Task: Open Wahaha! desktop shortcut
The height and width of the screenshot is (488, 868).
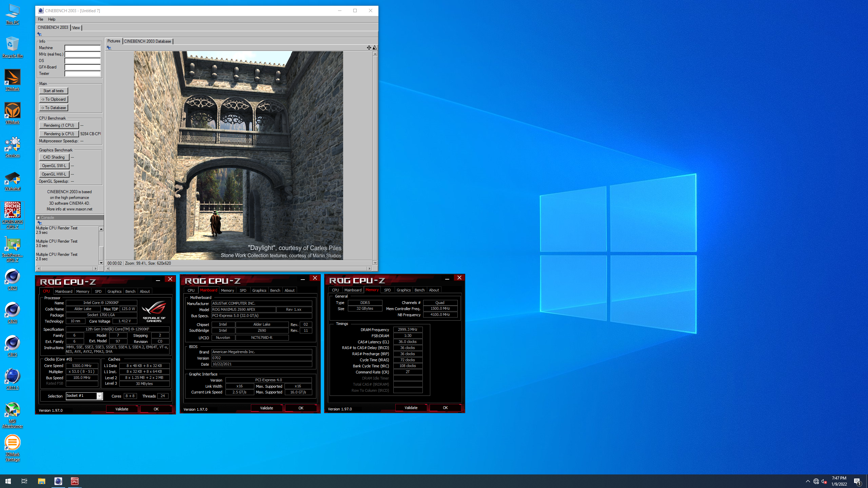Action: [x=12, y=180]
